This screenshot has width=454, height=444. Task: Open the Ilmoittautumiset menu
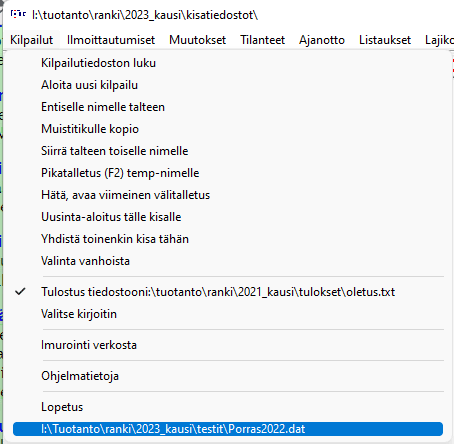tap(111, 40)
